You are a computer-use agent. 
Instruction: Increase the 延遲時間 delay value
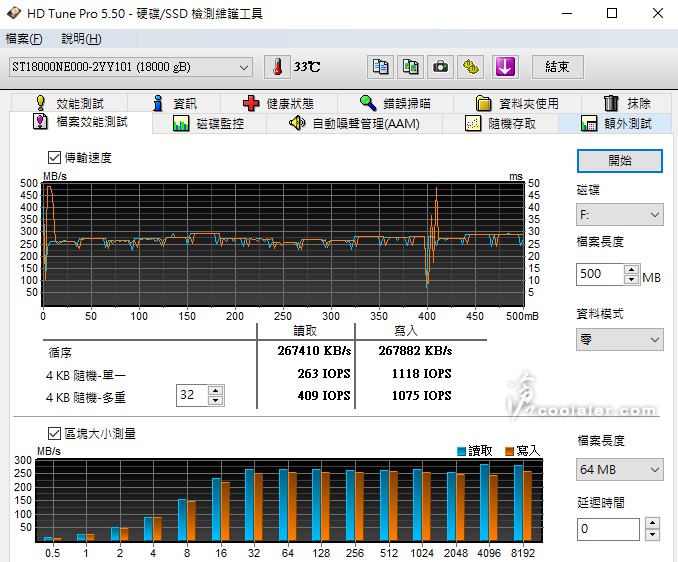tap(652, 524)
